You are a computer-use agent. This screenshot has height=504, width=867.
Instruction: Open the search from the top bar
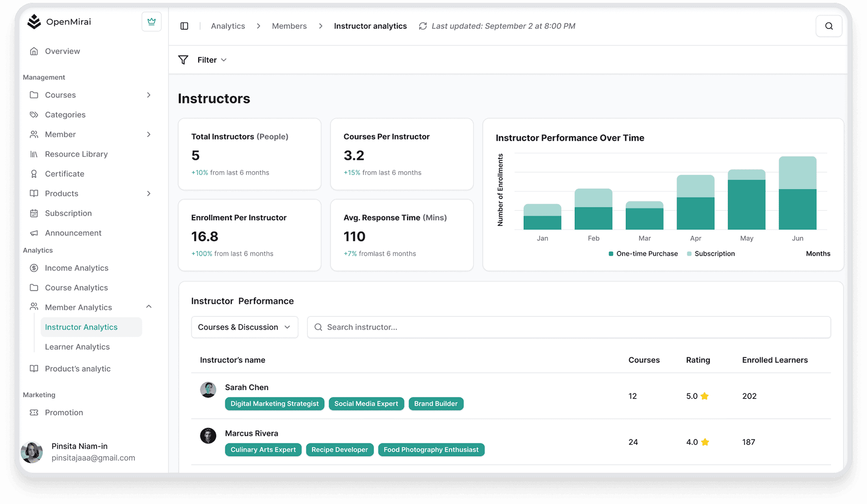coord(829,26)
